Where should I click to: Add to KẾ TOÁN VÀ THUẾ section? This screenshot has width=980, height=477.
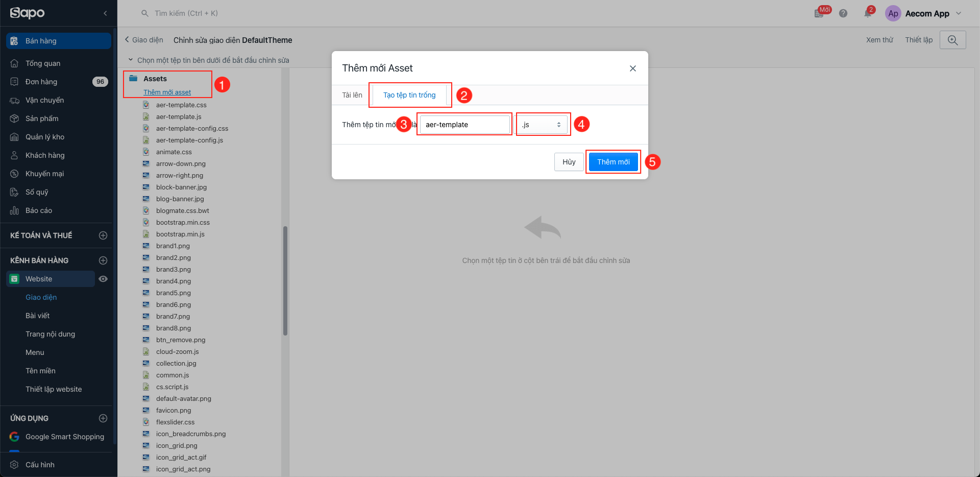103,235
